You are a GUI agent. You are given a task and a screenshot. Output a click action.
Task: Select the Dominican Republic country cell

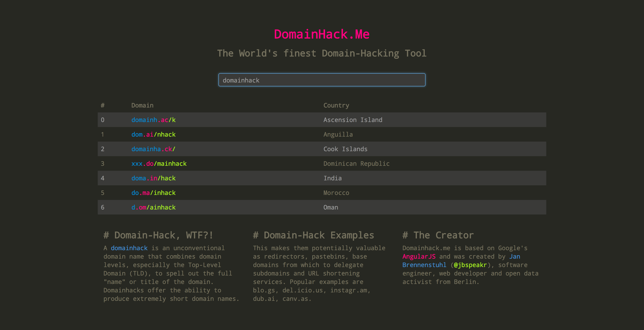click(356, 164)
